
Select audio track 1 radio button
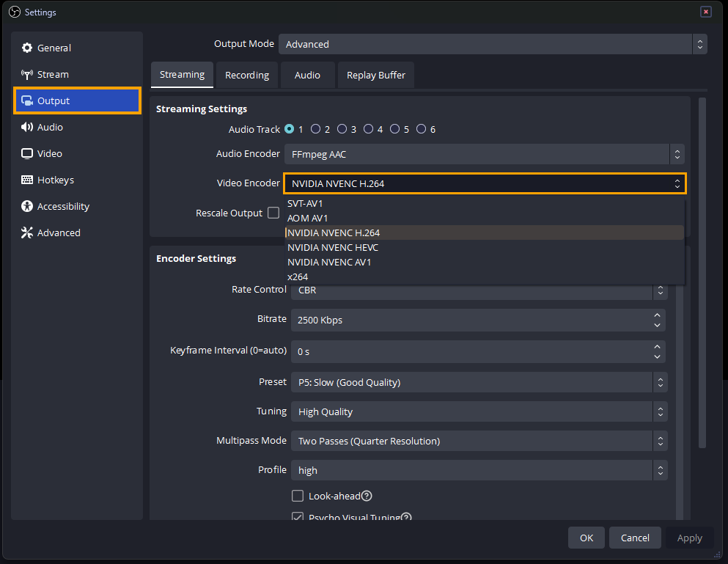tap(290, 128)
